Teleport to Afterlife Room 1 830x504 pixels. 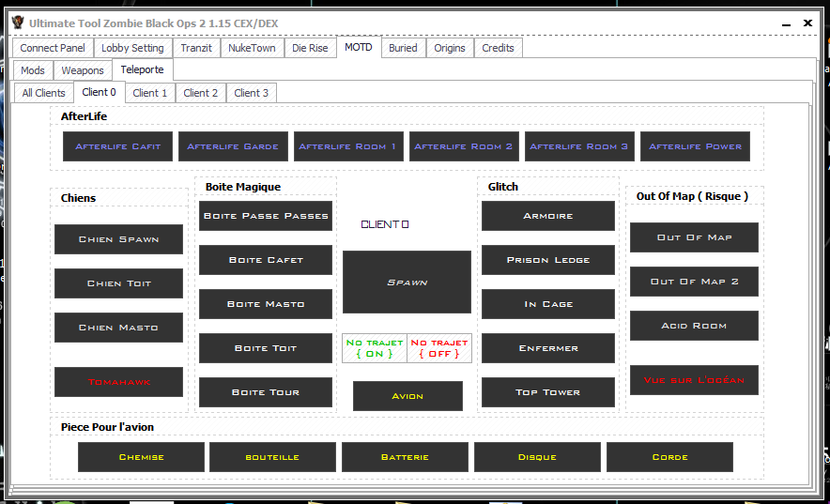point(348,146)
